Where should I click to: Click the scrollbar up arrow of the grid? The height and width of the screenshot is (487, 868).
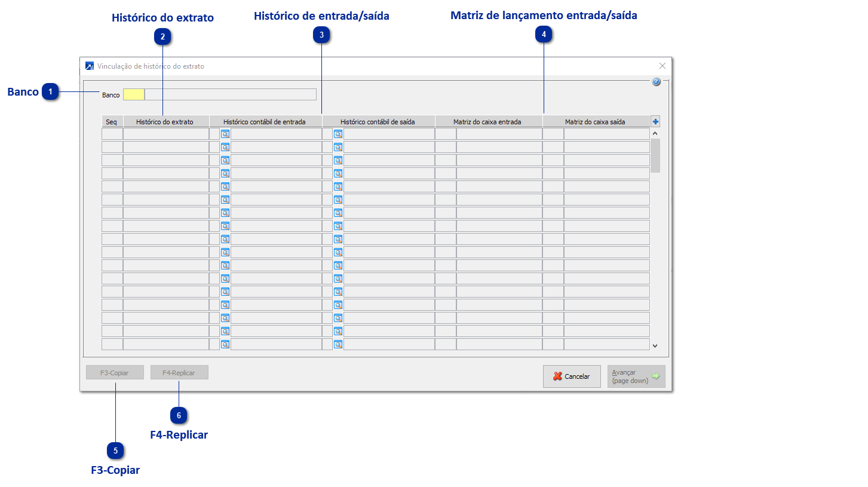coord(655,132)
